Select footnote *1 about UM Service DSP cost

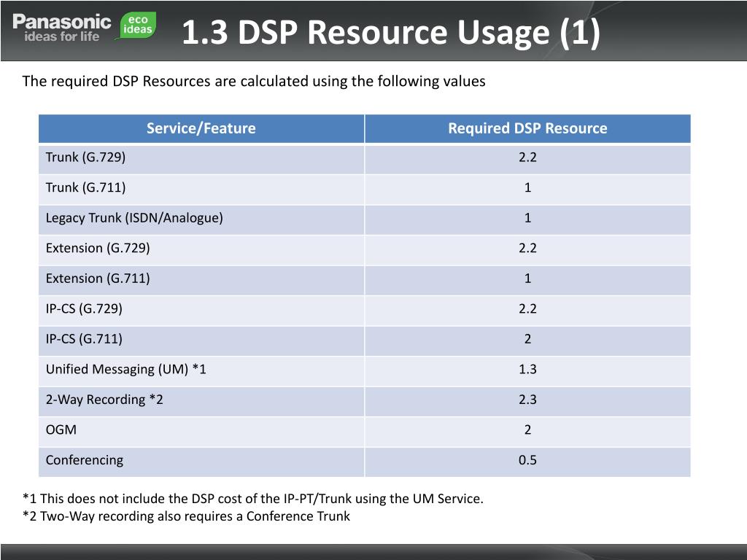click(253, 499)
